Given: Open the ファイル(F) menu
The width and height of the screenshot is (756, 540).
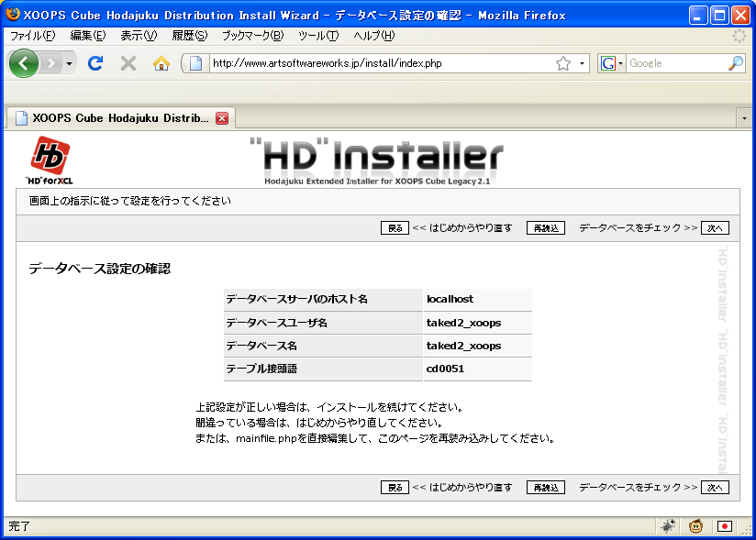Looking at the screenshot, I should [x=32, y=36].
